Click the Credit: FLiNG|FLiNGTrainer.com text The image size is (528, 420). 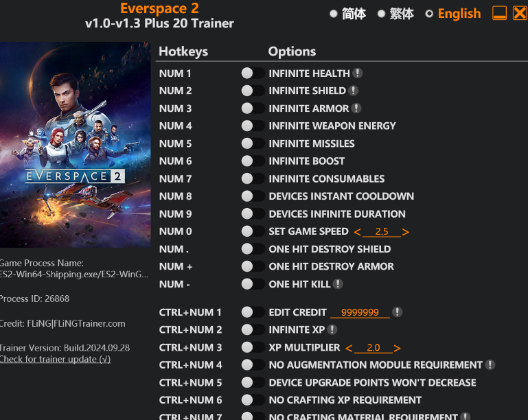click(x=62, y=323)
